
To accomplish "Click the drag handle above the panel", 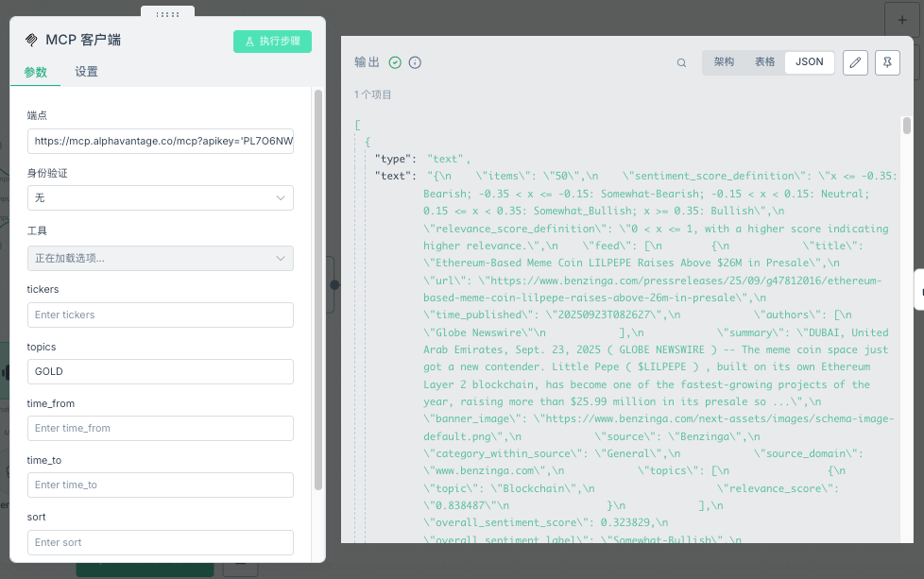I will point(167,14).
